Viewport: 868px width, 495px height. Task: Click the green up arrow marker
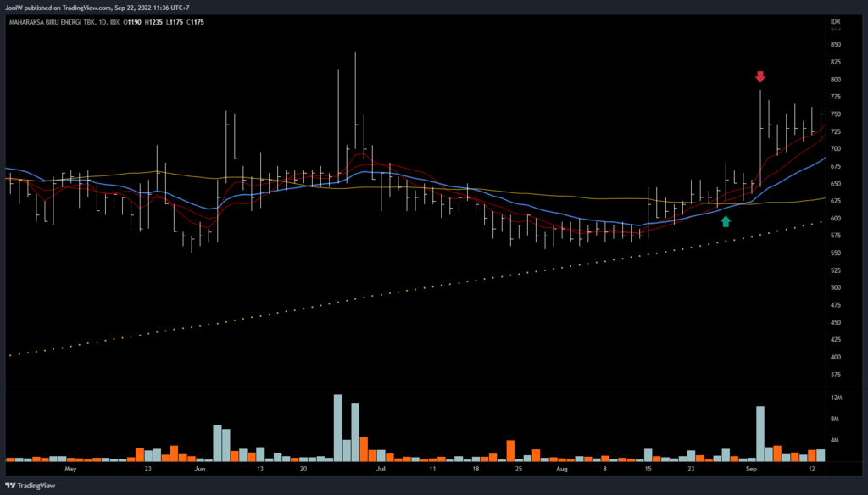coord(726,221)
